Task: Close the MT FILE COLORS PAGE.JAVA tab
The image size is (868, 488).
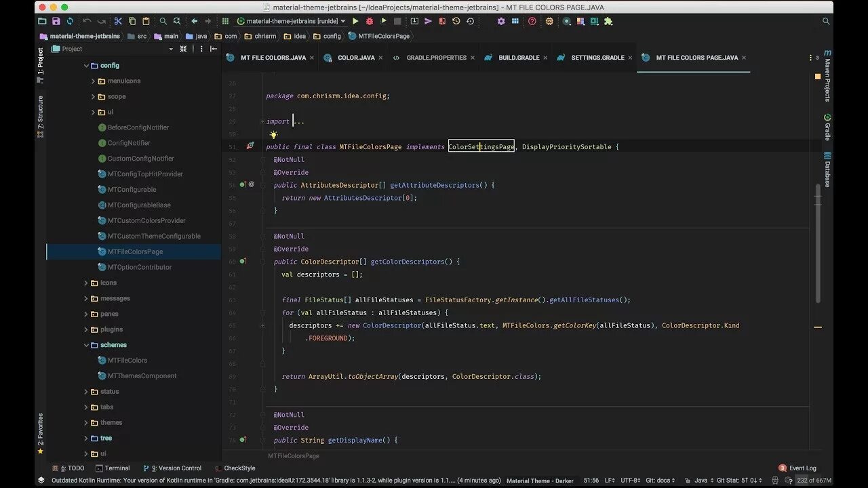Action: pyautogui.click(x=744, y=58)
